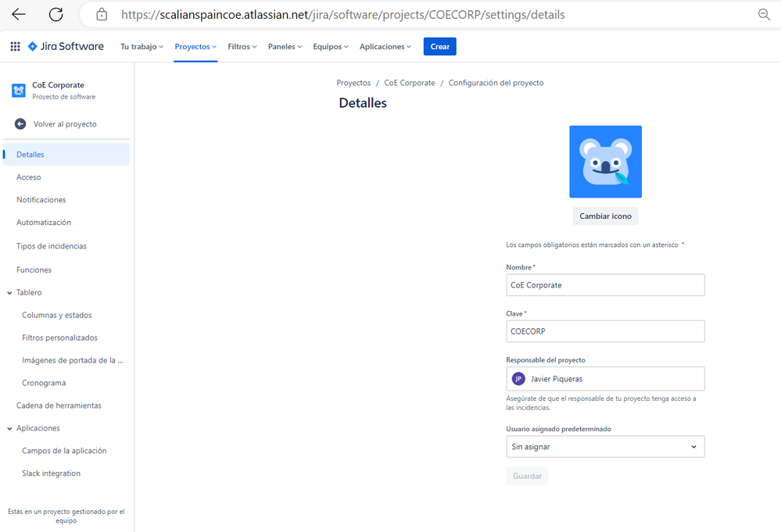Reload the page with refresh icon
The height and width of the screenshot is (532, 781).
point(56,14)
